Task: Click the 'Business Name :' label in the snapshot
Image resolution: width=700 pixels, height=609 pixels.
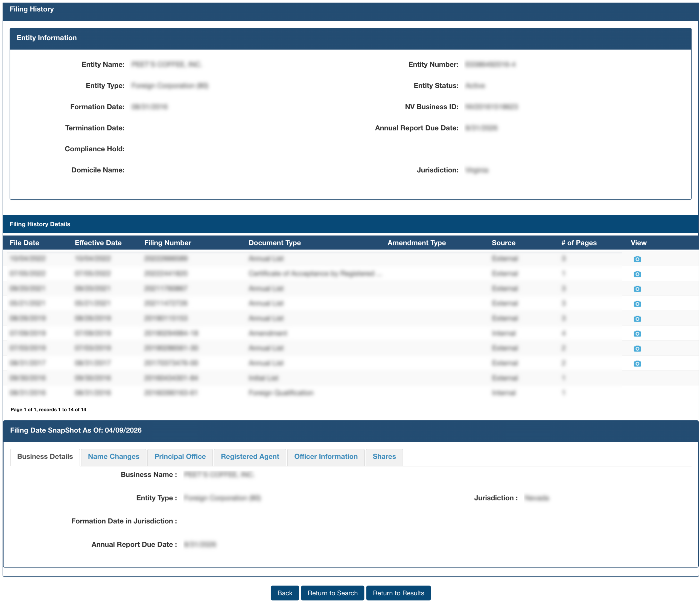Action: (149, 474)
